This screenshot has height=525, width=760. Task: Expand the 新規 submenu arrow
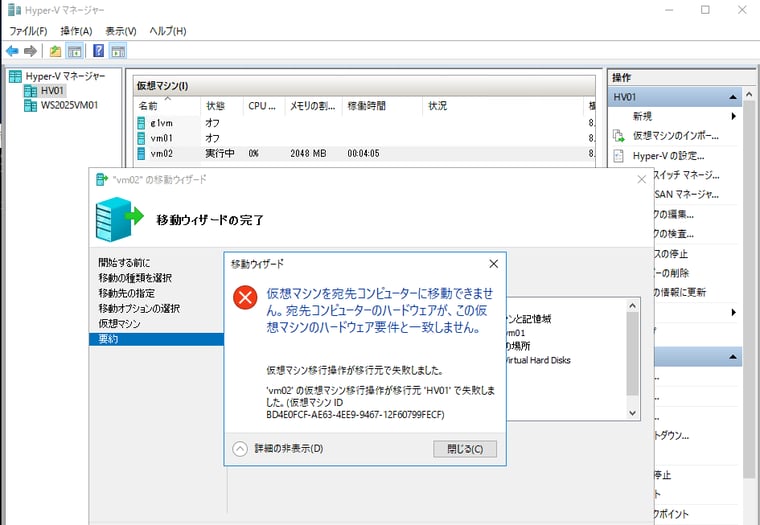click(734, 116)
